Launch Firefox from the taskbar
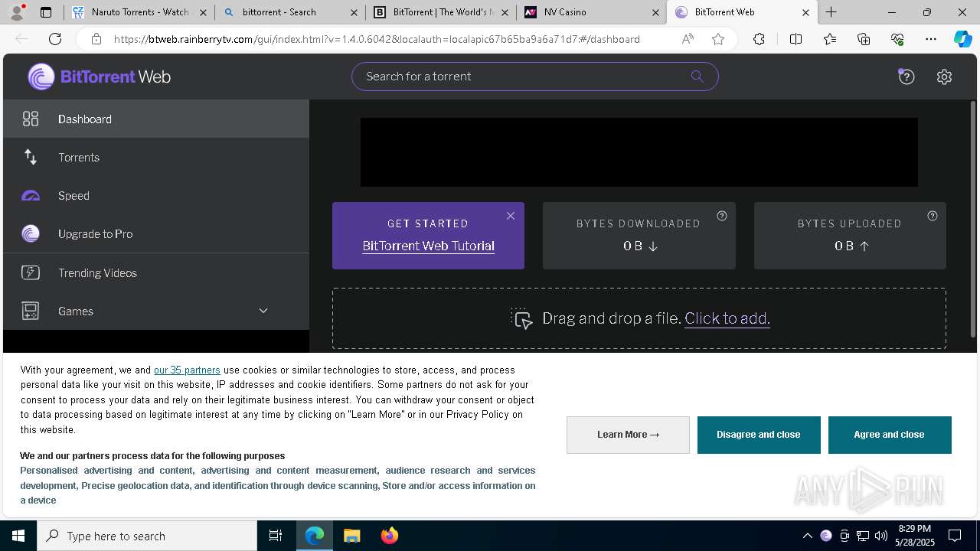The height and width of the screenshot is (551, 980). click(x=390, y=536)
